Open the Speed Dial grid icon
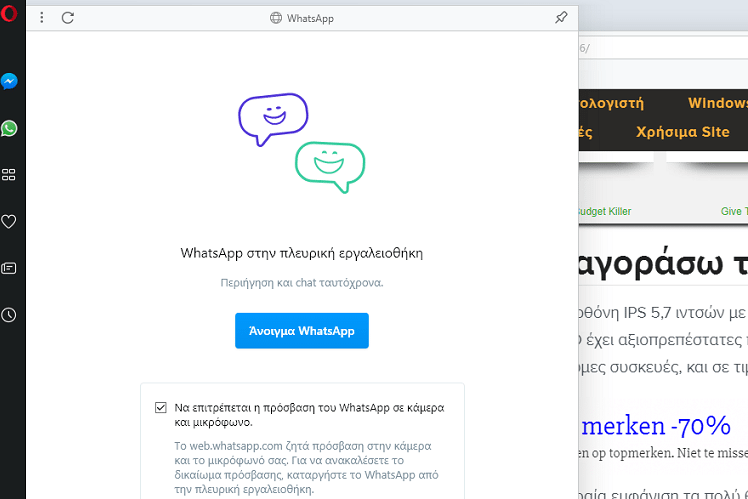The image size is (748, 499). pos(9,175)
